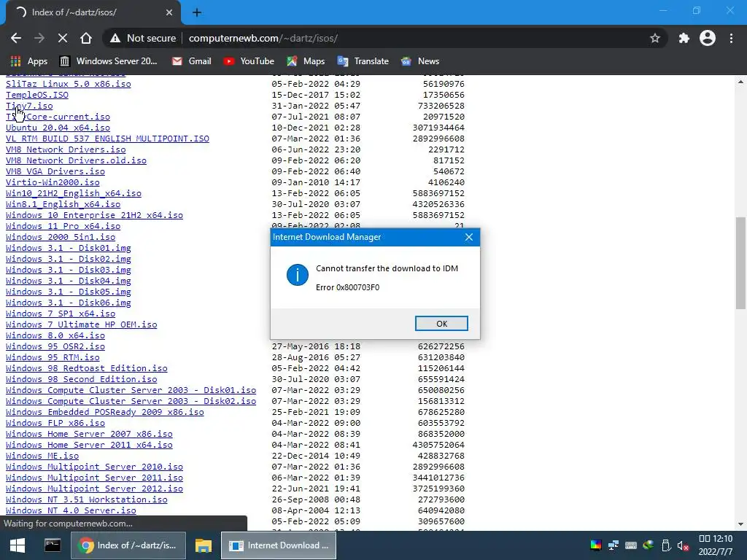747x560 pixels.
Task: Open the Windows Server 20... bookmark
Action: [x=108, y=61]
